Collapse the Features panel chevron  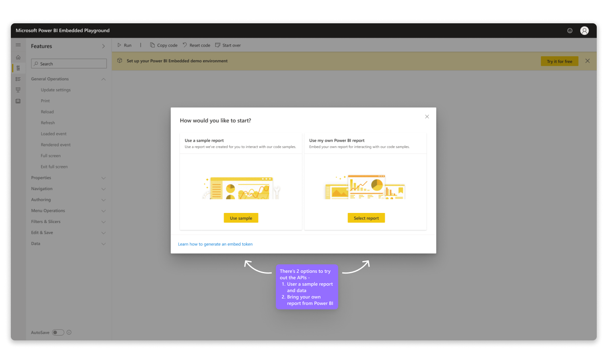tap(103, 46)
